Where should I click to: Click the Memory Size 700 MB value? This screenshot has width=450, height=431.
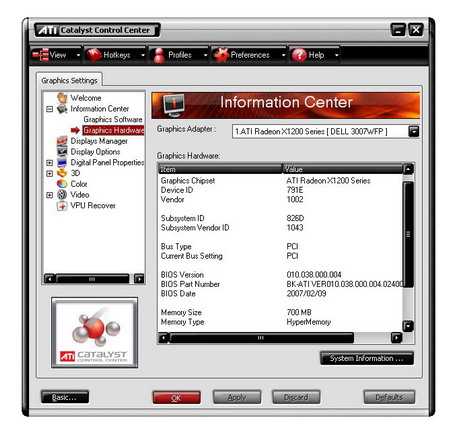pos(299,312)
